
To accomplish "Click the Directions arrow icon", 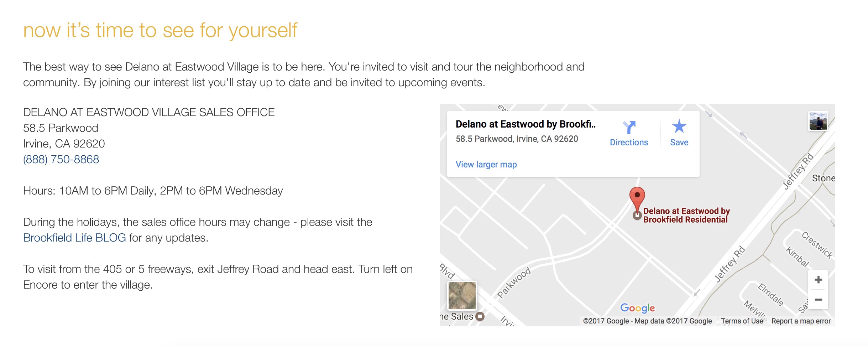I will point(629,127).
